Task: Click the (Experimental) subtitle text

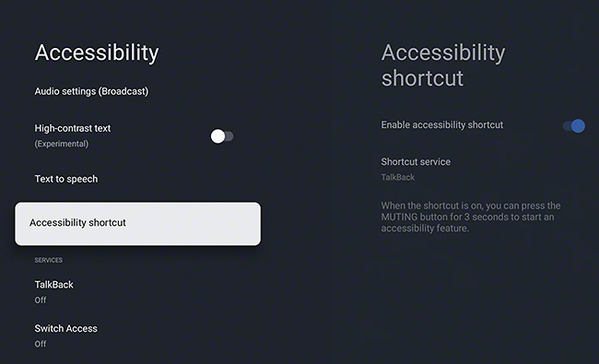Action: tap(62, 144)
